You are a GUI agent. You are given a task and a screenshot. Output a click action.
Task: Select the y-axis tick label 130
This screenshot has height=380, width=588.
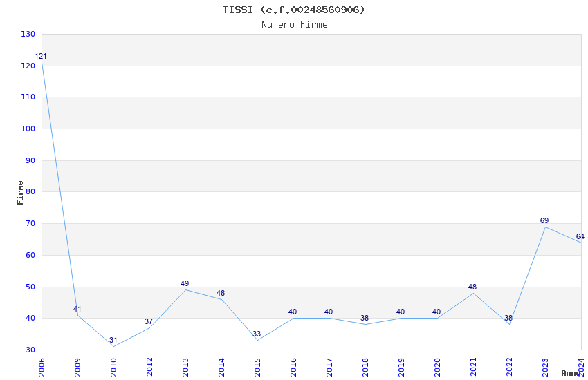(x=28, y=34)
